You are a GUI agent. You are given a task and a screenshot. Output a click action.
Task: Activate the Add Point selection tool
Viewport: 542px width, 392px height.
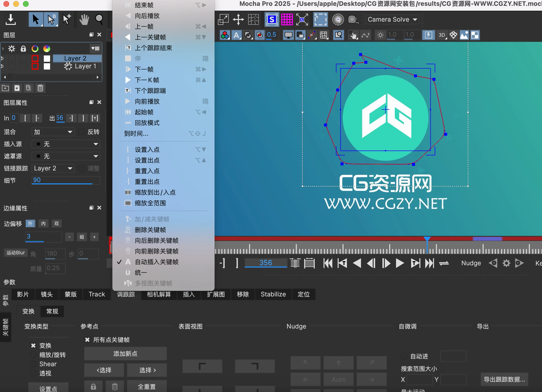pyautogui.click(x=66, y=19)
